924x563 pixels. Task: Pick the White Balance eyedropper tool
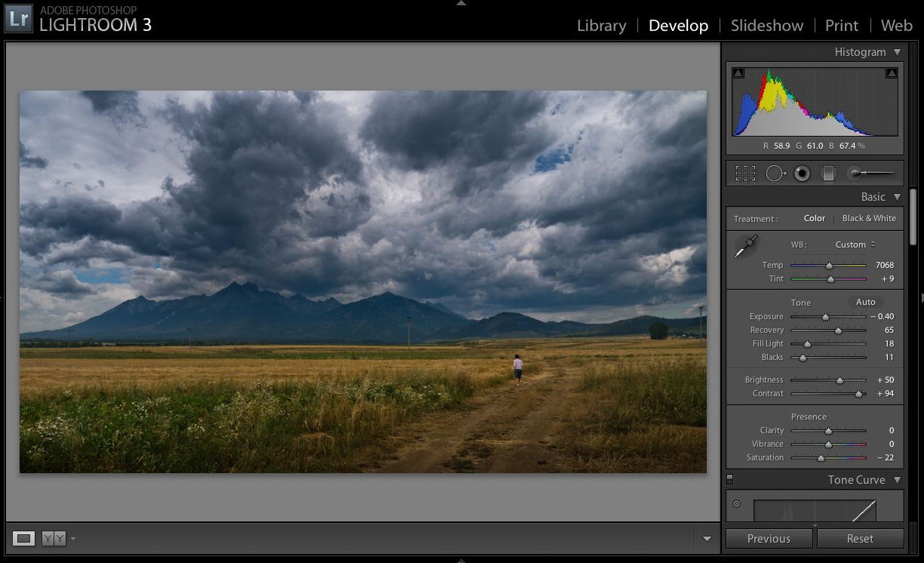(746, 246)
